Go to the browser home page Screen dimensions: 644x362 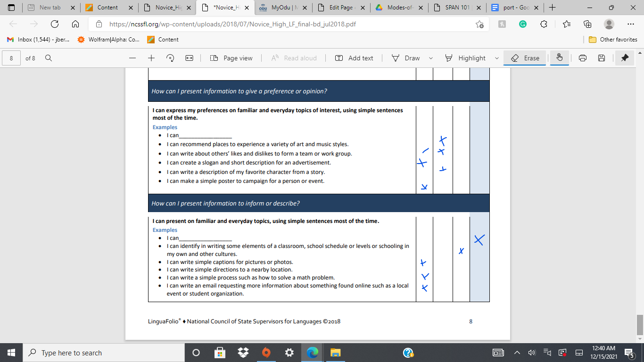click(75, 24)
